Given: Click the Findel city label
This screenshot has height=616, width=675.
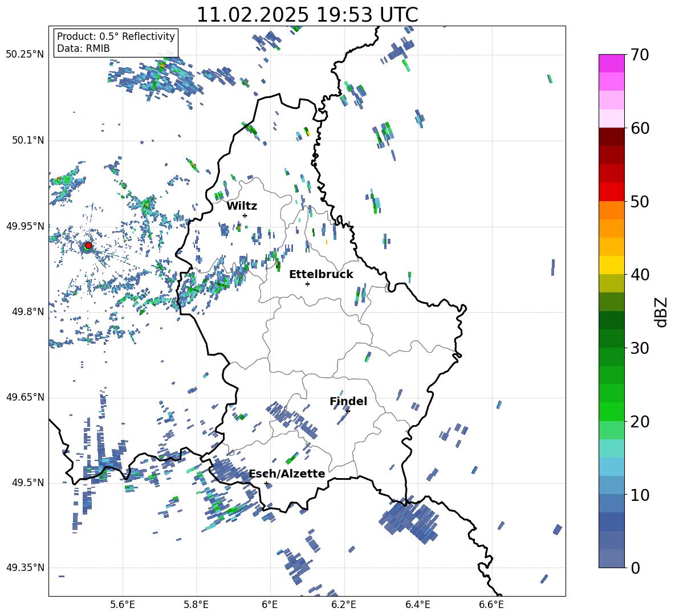Looking at the screenshot, I should pos(348,401).
